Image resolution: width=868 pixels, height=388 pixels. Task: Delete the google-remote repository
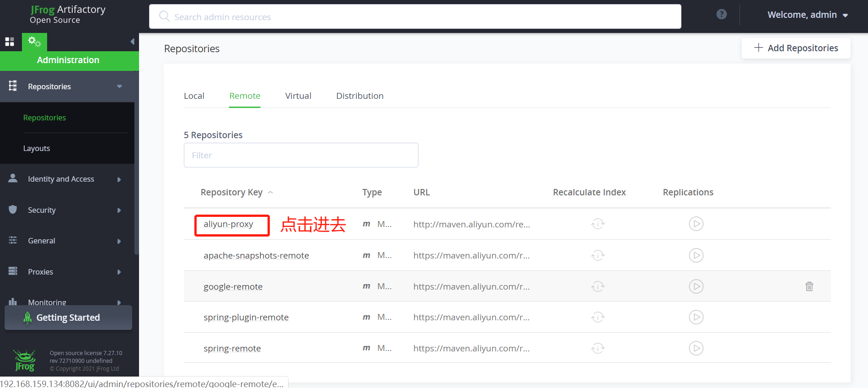[809, 286]
